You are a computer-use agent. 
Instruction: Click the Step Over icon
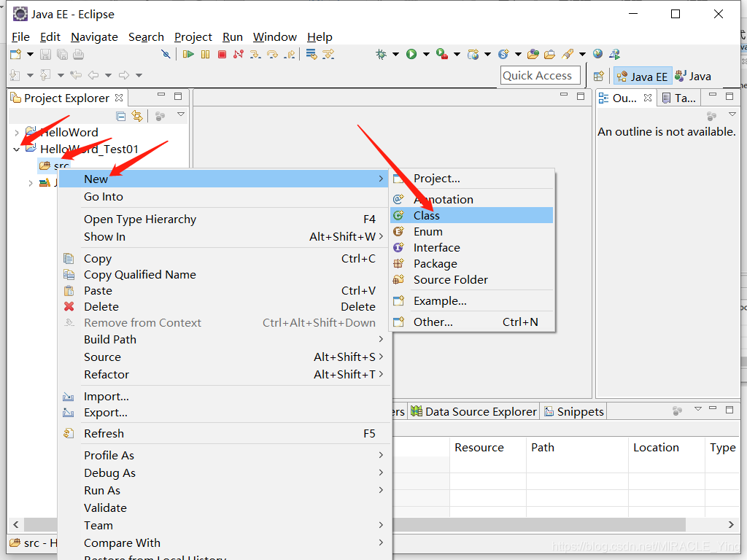pyautogui.click(x=273, y=54)
